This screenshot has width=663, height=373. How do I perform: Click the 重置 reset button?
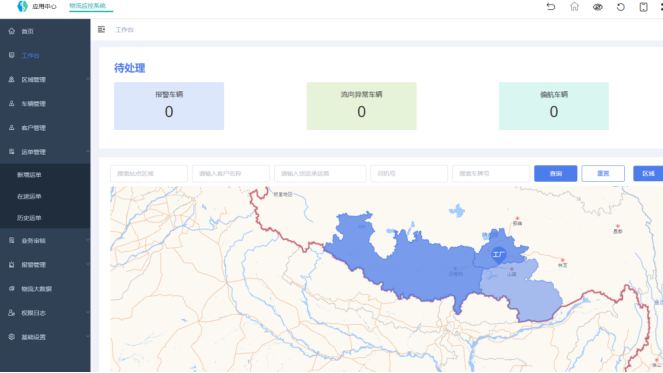[x=603, y=173]
